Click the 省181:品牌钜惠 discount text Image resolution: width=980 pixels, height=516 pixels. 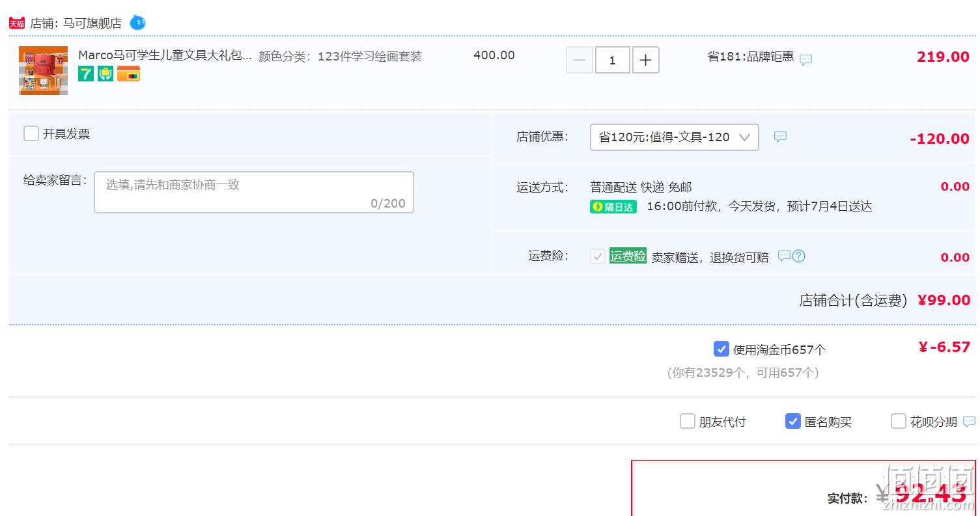[x=751, y=57]
